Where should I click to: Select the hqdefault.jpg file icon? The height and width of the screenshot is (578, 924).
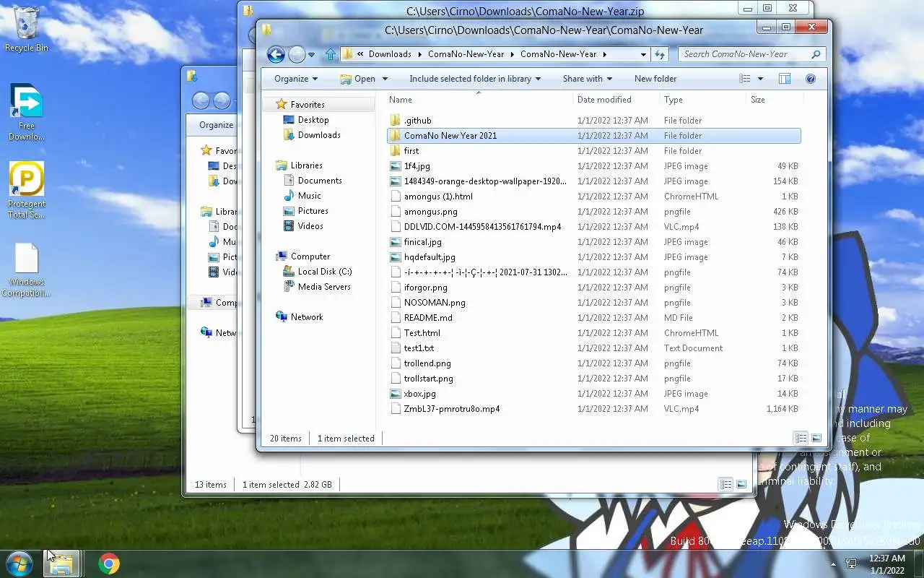[x=395, y=257]
